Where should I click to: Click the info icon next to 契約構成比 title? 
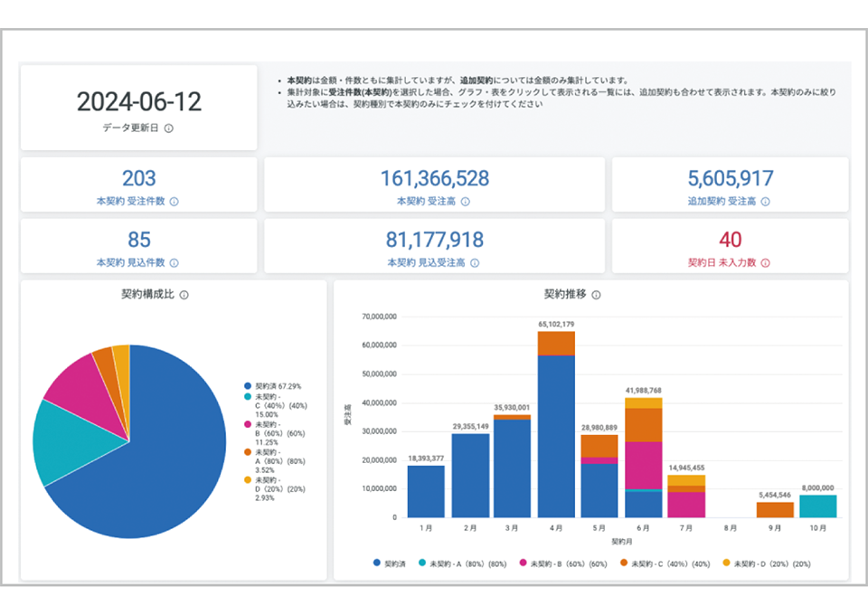coord(184,295)
